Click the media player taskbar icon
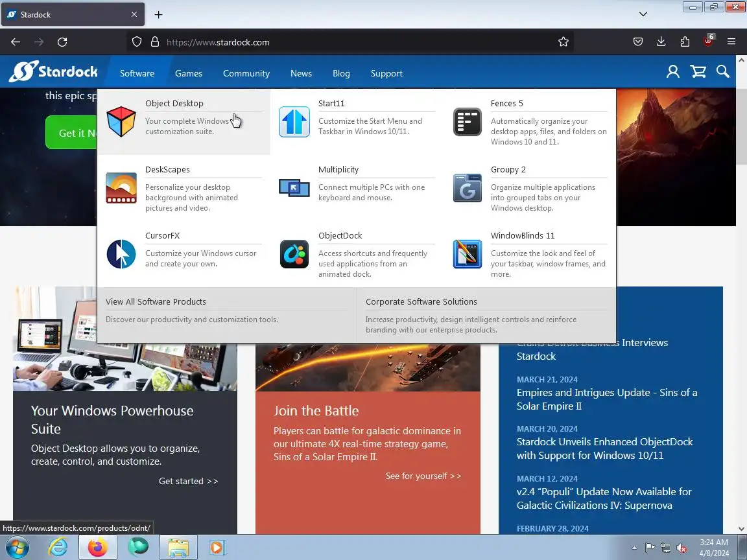This screenshot has height=560, width=747. tap(217, 548)
